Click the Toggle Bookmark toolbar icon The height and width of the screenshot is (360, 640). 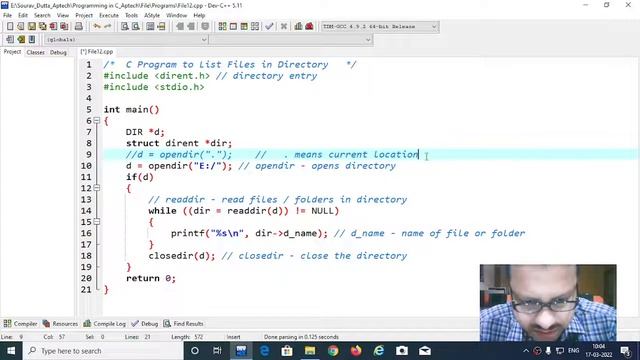click(x=205, y=27)
